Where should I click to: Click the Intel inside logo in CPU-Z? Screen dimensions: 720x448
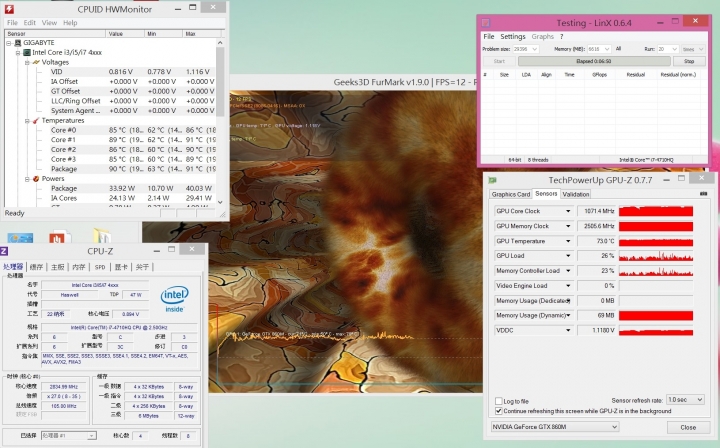click(174, 299)
